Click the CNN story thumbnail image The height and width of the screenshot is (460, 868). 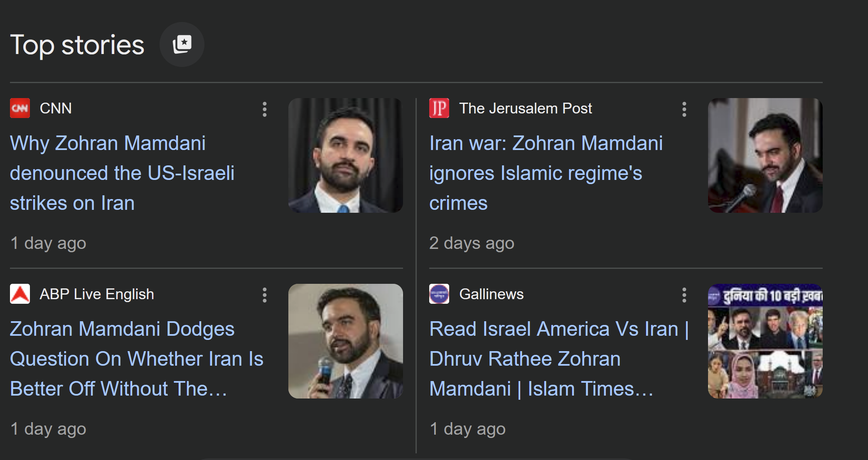(345, 155)
